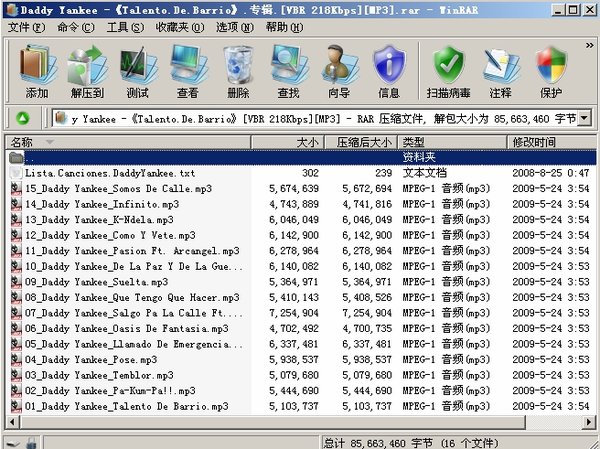Show archive 信息 (Info) shield icon
The width and height of the screenshot is (600, 449).
389,64
